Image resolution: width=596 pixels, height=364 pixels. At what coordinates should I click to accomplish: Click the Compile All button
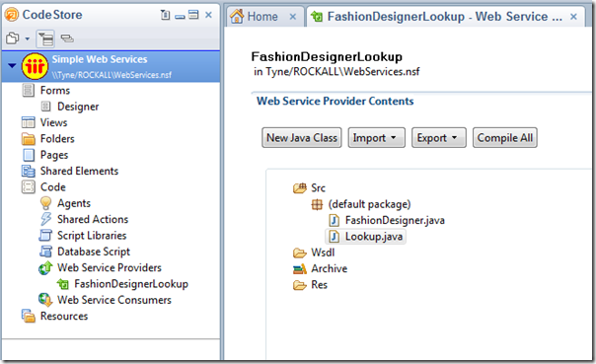[505, 137]
